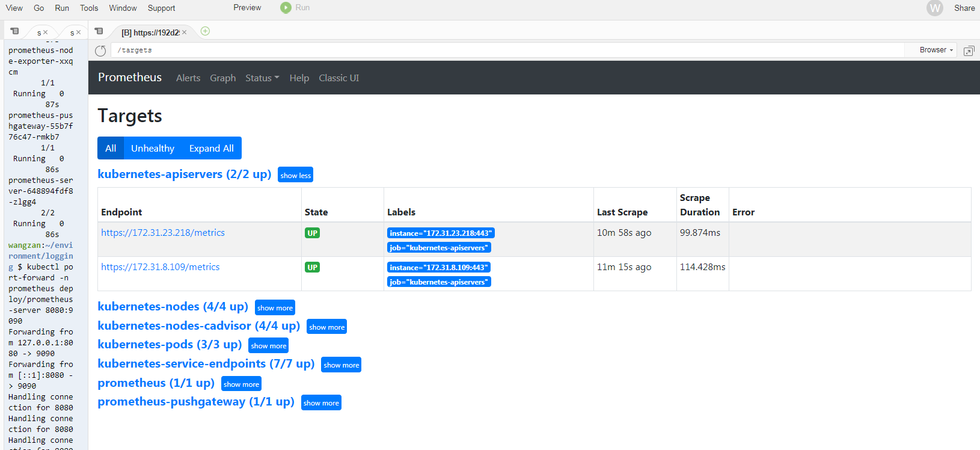Expand kubernetes-pods with show more
The width and height of the screenshot is (980, 450).
(x=268, y=345)
